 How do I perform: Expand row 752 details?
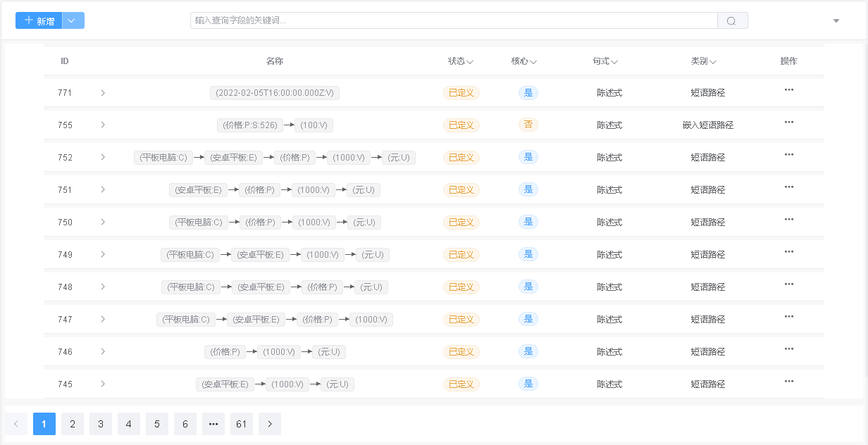pyautogui.click(x=103, y=158)
